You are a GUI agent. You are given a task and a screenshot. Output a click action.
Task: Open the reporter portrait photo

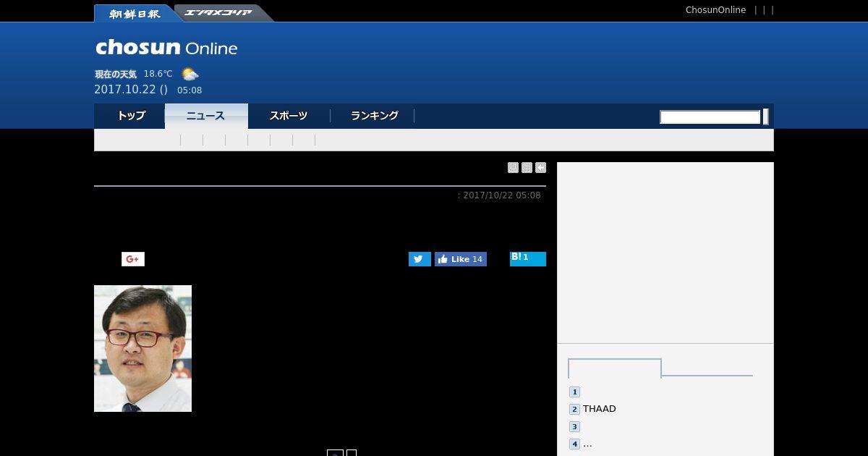142,348
